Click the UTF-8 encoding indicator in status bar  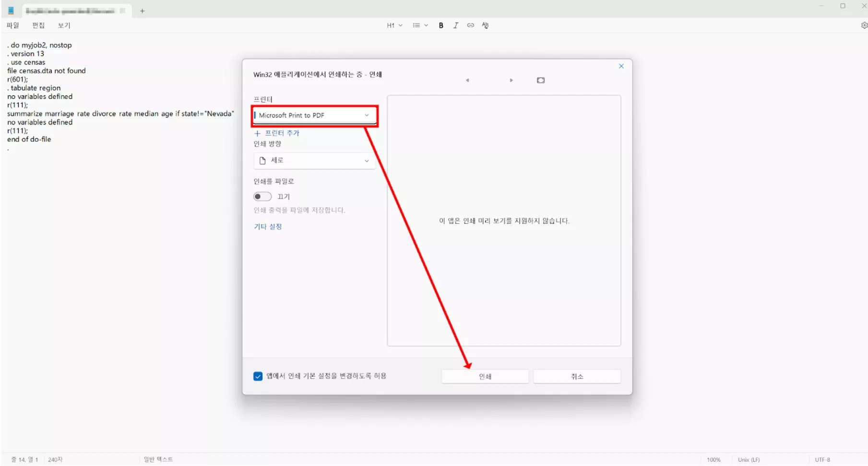click(822, 459)
